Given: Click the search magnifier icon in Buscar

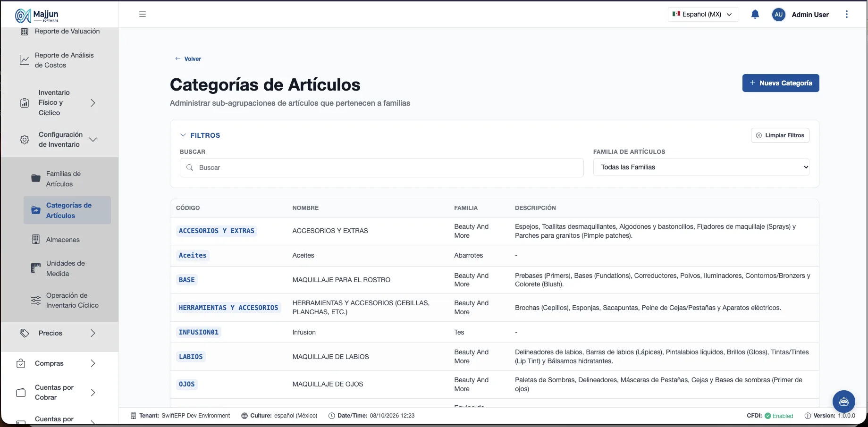Looking at the screenshot, I should (190, 167).
